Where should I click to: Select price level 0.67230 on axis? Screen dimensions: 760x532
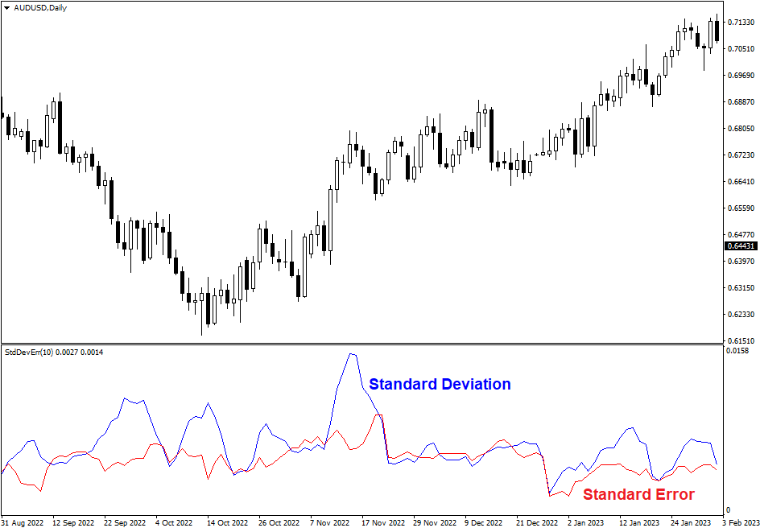pyautogui.click(x=741, y=155)
